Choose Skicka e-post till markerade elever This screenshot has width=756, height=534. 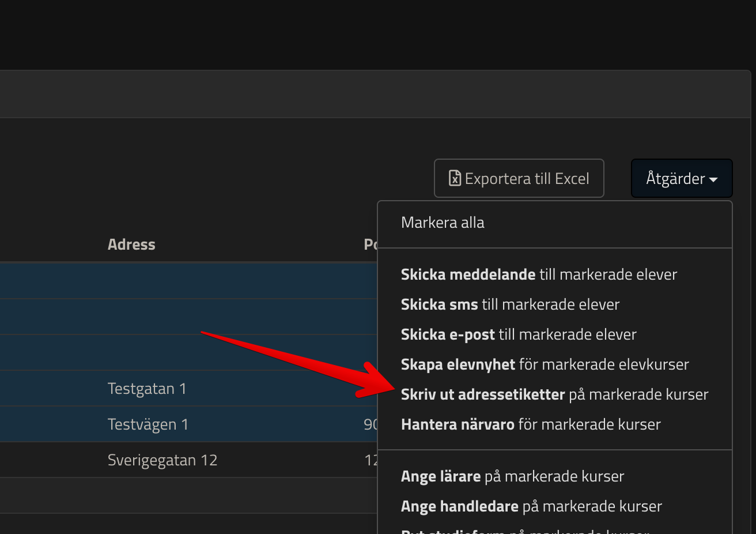518,334
